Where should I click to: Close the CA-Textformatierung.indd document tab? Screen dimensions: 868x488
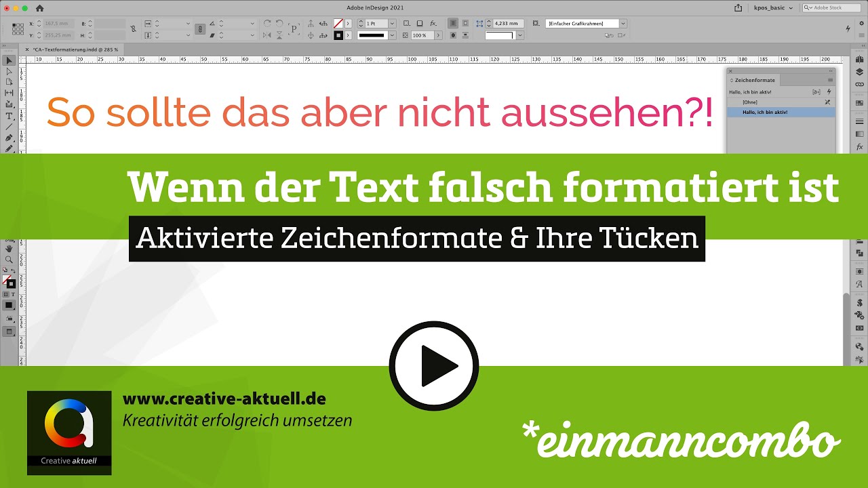(x=27, y=49)
